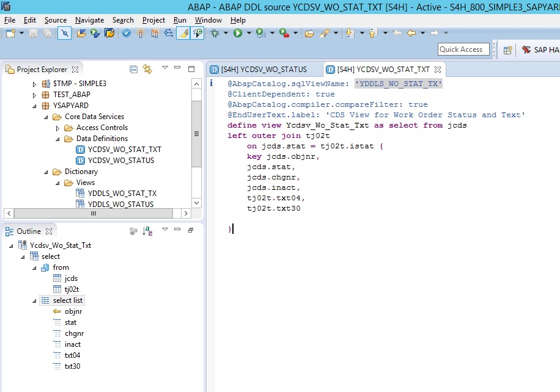Screen dimensions: 560x392
Task: Toggle the Block Selection mode button
Action: [197, 33]
